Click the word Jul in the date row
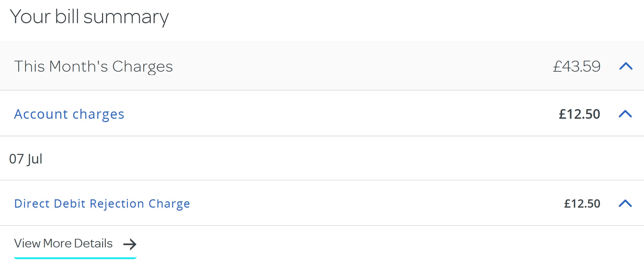 coord(34,159)
